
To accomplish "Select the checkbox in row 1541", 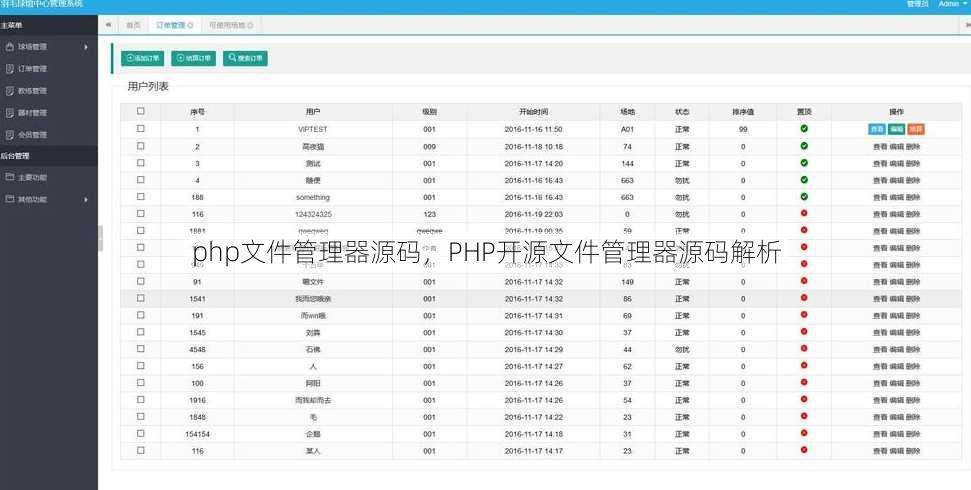I will (141, 298).
